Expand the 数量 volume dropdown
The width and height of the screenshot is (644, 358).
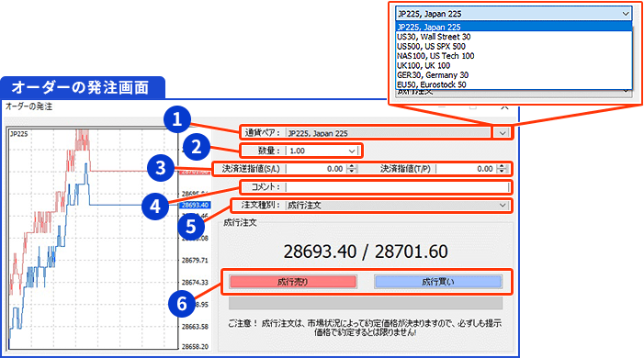tap(352, 151)
